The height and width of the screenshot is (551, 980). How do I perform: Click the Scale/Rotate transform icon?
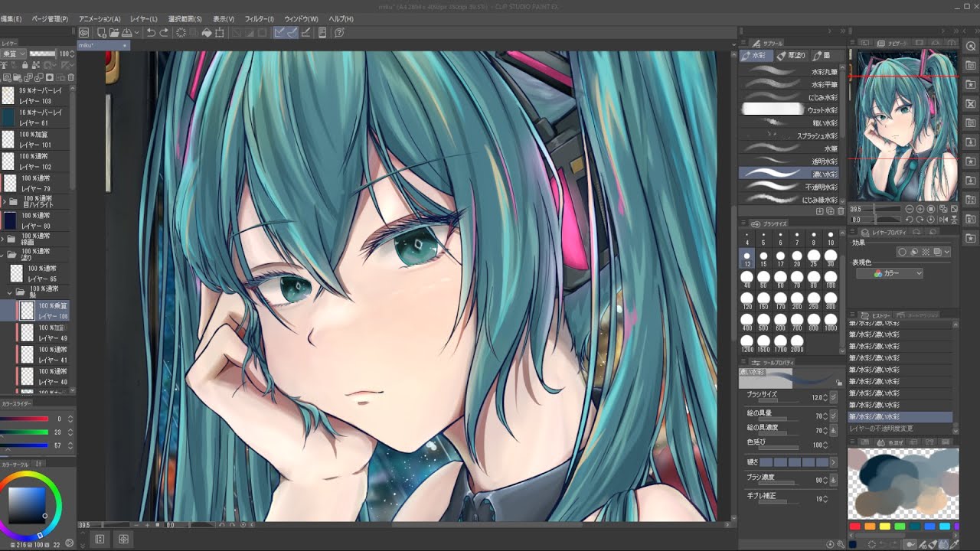pyautogui.click(x=220, y=33)
